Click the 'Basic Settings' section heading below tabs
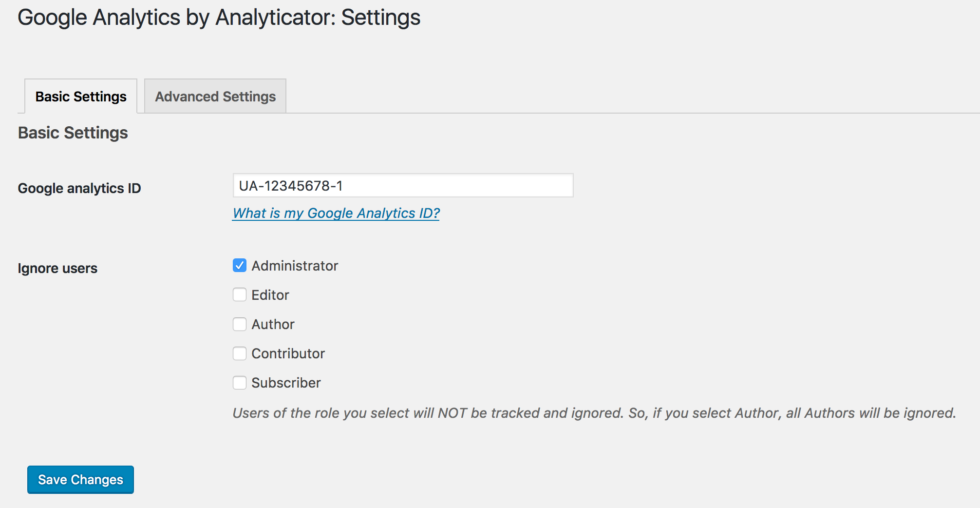 coord(73,133)
